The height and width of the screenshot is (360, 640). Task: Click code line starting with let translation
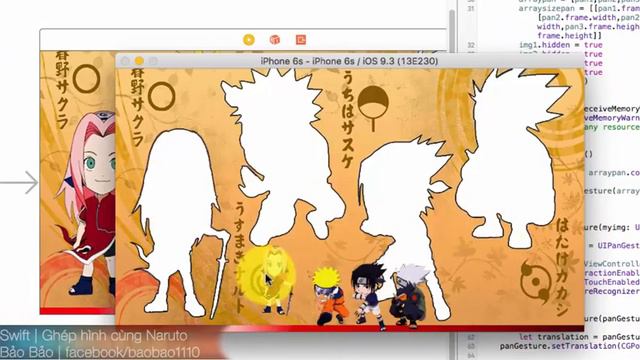click(580, 337)
